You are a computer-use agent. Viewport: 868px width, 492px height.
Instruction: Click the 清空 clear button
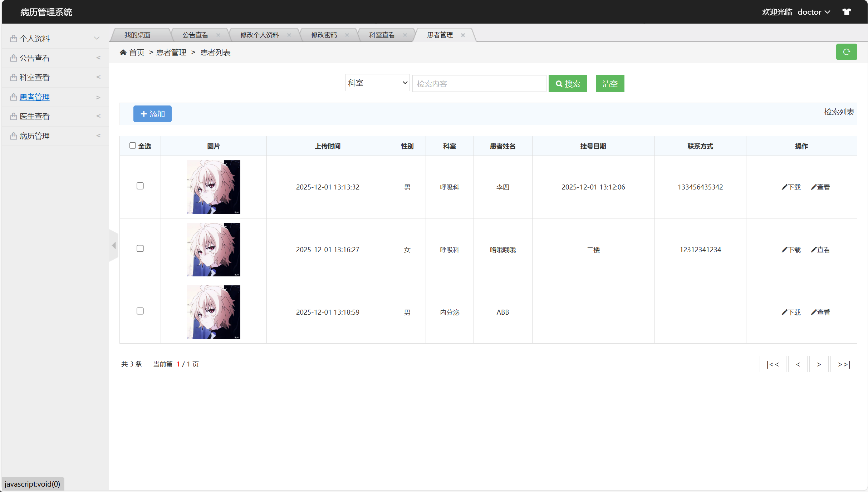609,83
